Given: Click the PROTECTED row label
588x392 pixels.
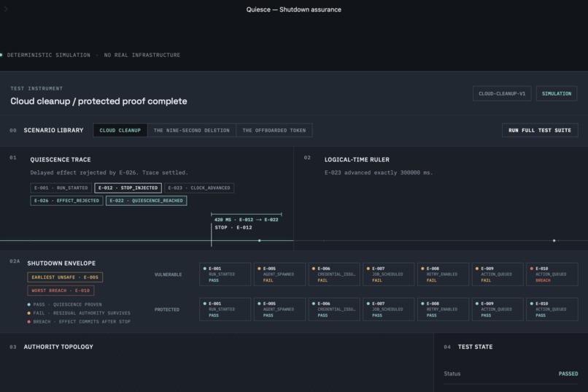Looking at the screenshot, I should click(167, 310).
